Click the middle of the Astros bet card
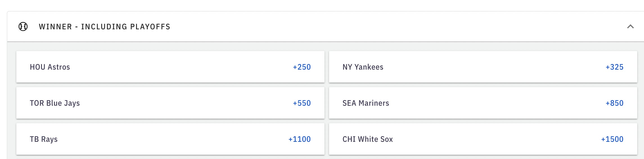This screenshot has height=159, width=644. pyautogui.click(x=170, y=67)
